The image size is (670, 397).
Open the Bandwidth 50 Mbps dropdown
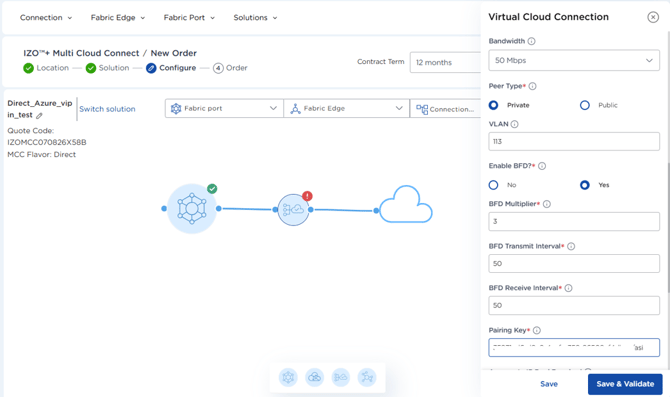574,60
